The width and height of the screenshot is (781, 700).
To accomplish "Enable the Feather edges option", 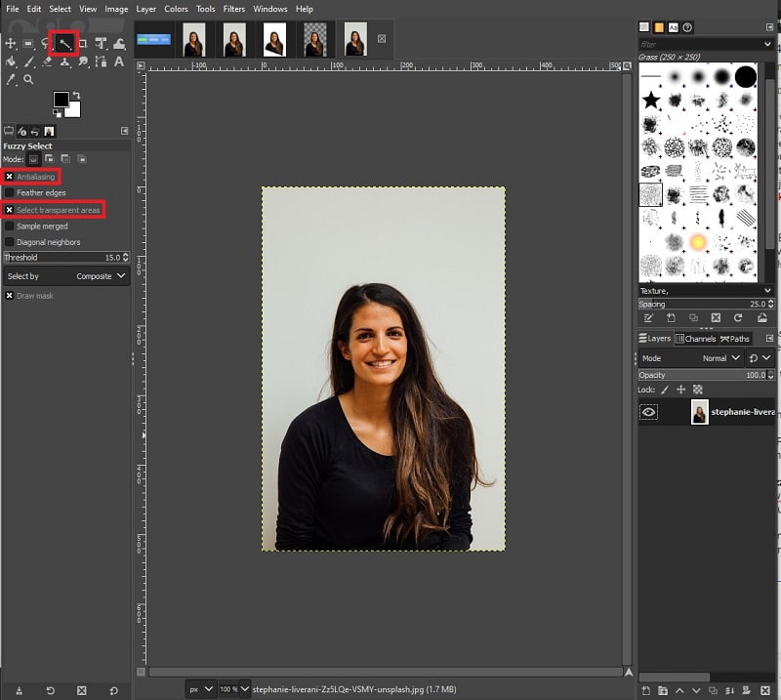I will (x=10, y=192).
